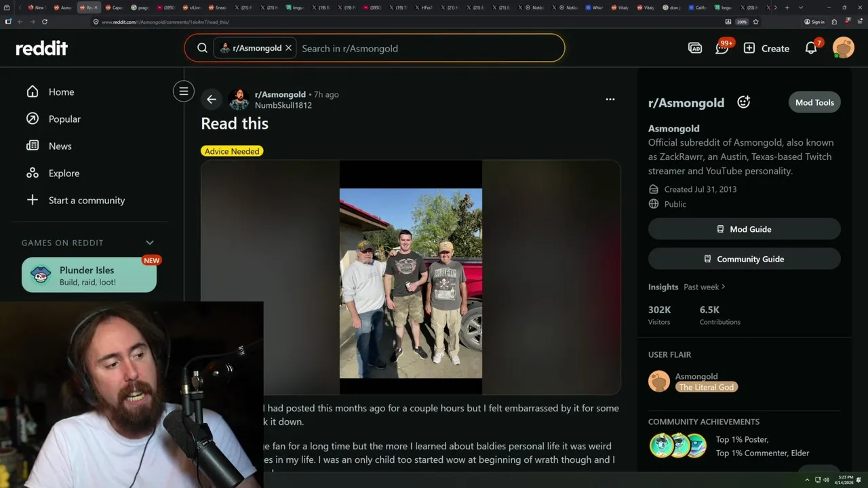Image resolution: width=868 pixels, height=488 pixels.
Task: Remove the r/Asmongold search filter
Action: [288, 48]
